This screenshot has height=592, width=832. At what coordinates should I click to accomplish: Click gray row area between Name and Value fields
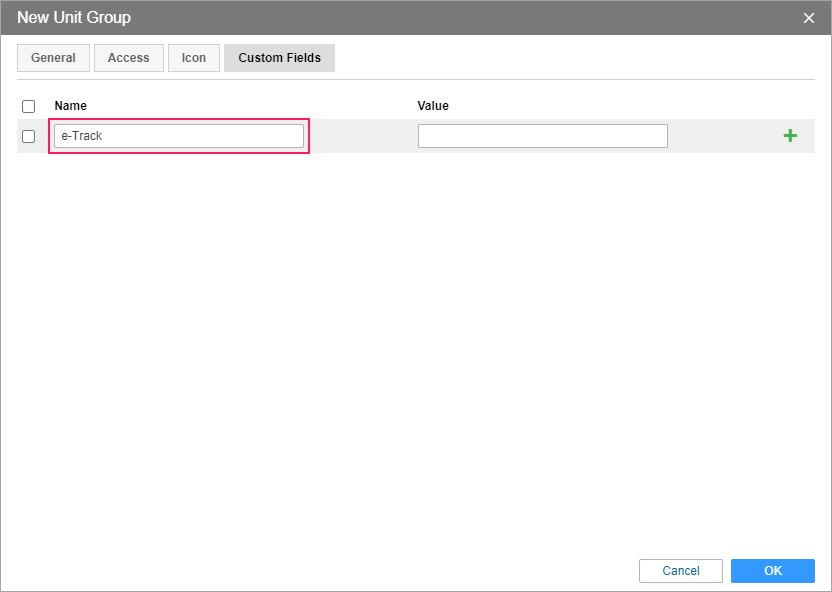363,136
